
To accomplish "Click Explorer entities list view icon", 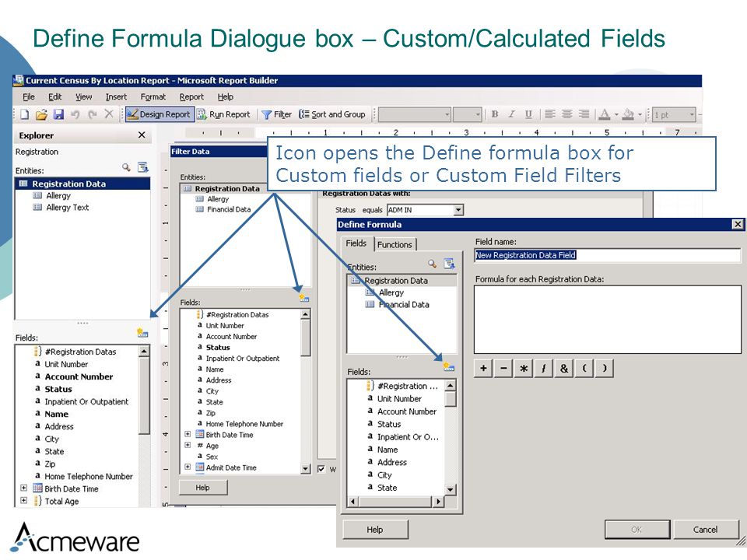I will [143, 167].
